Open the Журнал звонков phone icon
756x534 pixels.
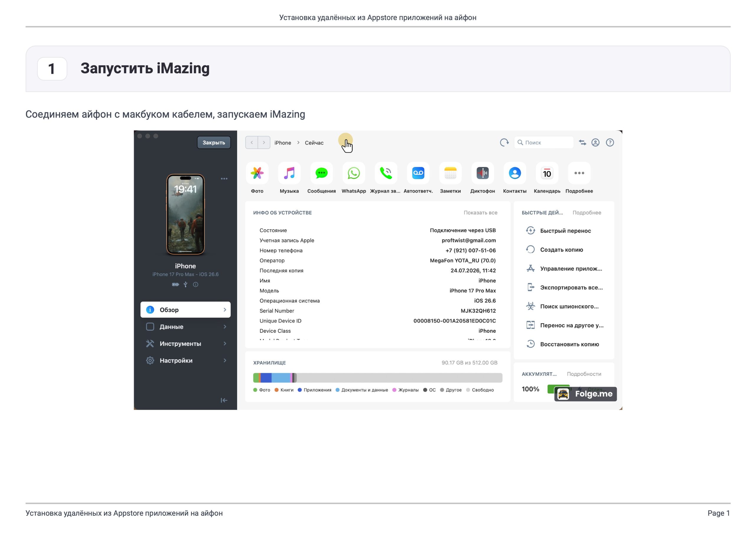pos(386,173)
